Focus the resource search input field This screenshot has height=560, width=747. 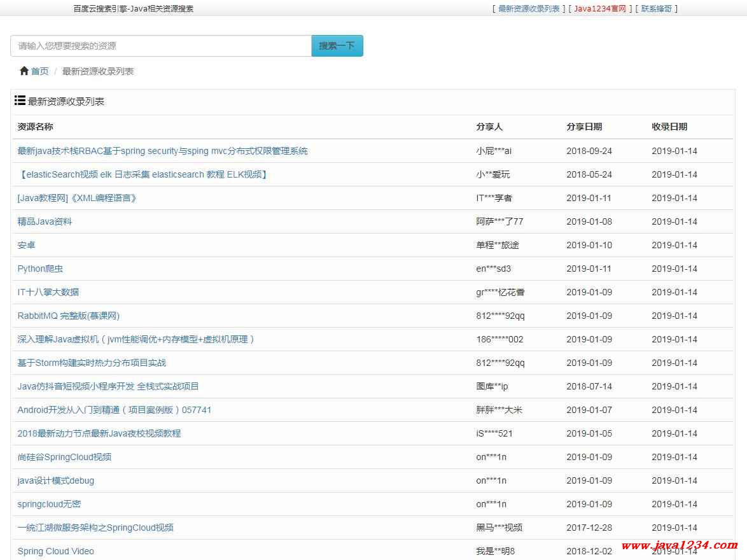(x=161, y=46)
